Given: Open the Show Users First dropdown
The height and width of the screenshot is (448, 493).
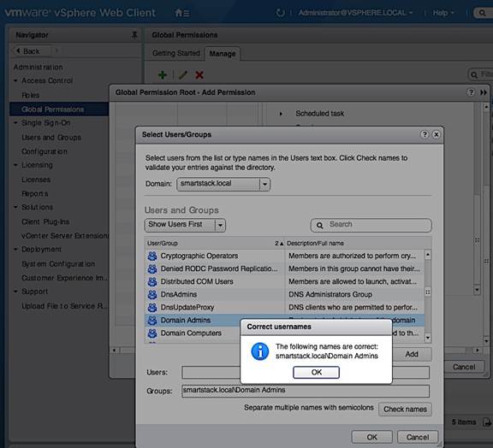Looking at the screenshot, I should click(185, 225).
